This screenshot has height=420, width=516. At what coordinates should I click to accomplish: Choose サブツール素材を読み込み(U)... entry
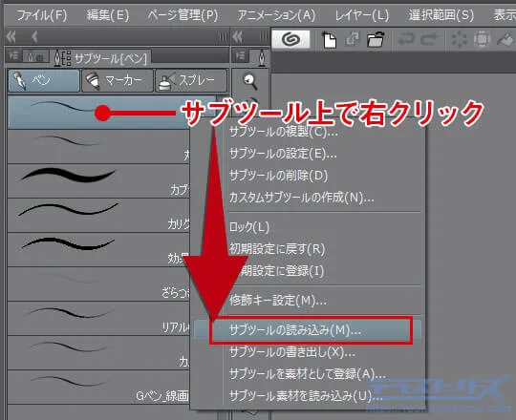pos(306,395)
